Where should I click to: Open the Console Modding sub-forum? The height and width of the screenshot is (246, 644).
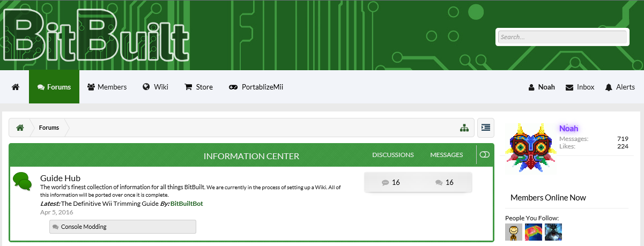(x=122, y=227)
